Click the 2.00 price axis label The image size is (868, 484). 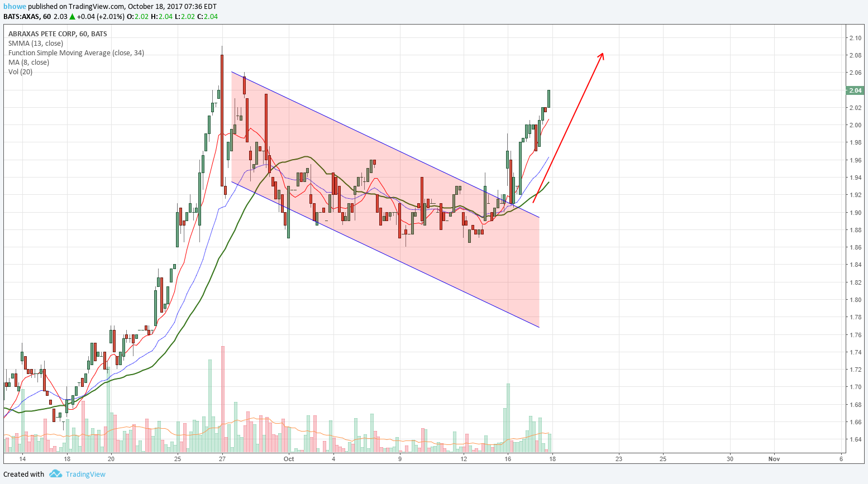[855, 125]
